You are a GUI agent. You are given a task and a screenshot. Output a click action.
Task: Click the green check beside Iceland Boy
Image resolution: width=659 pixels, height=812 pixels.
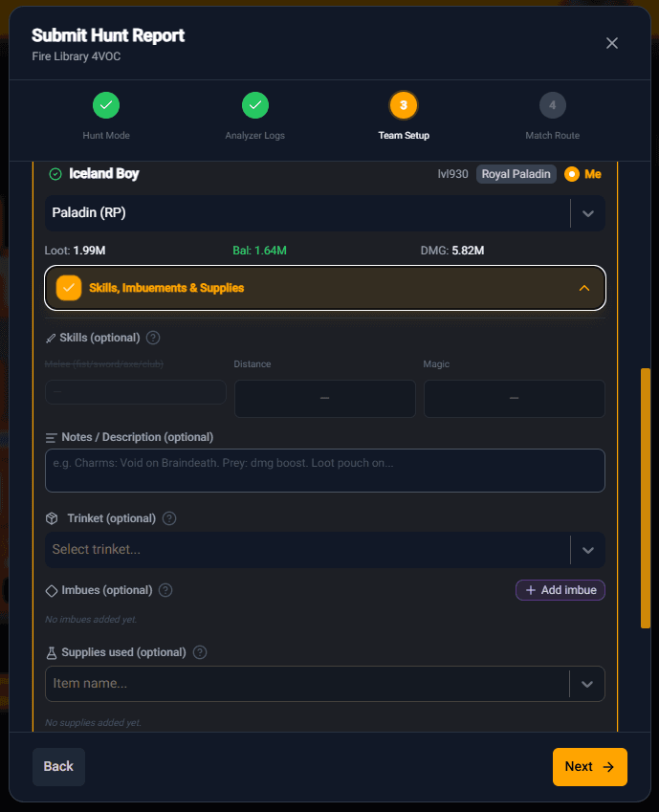(55, 174)
